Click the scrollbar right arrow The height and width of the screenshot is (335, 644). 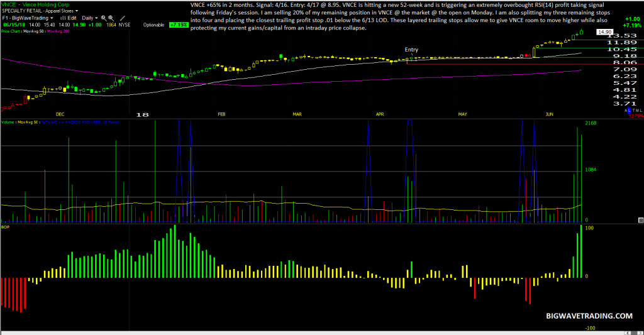pos(640,332)
